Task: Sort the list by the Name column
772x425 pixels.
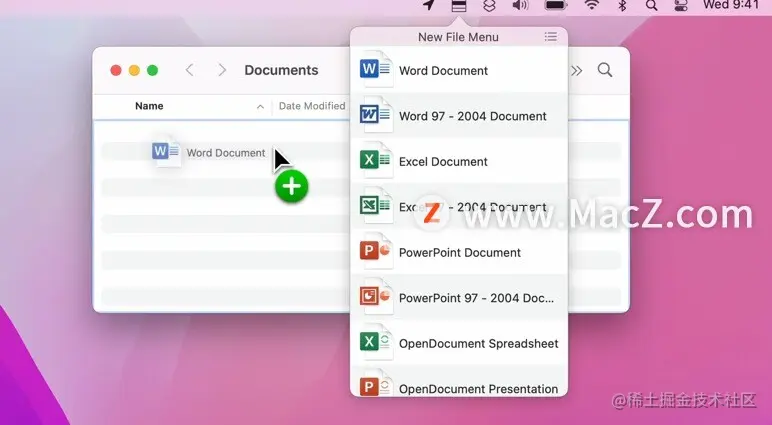Action: click(x=149, y=106)
